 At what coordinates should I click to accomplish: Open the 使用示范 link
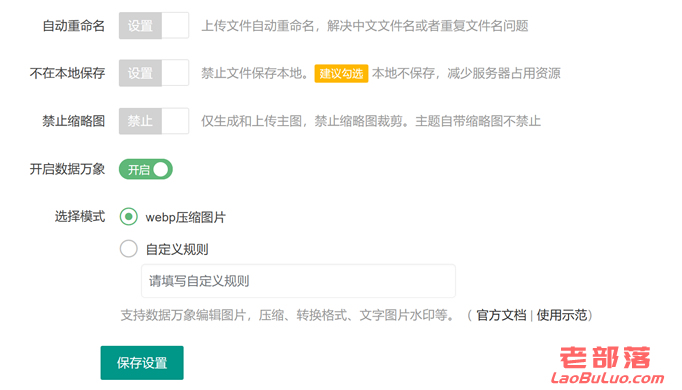click(x=562, y=315)
